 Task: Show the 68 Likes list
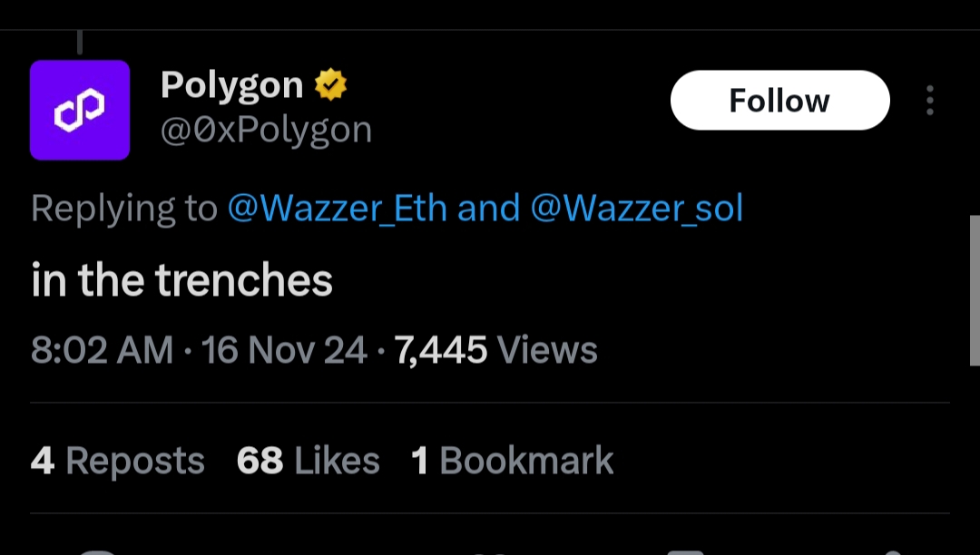[x=309, y=461]
